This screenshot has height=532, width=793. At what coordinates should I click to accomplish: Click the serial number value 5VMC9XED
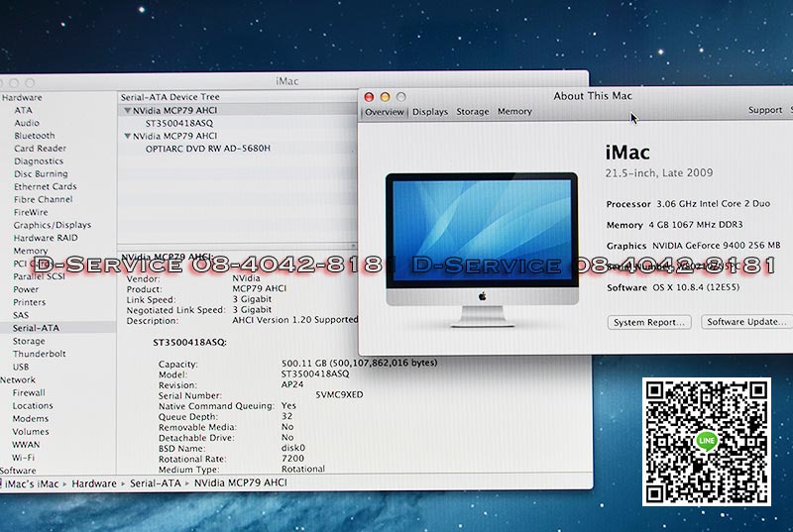coord(339,395)
